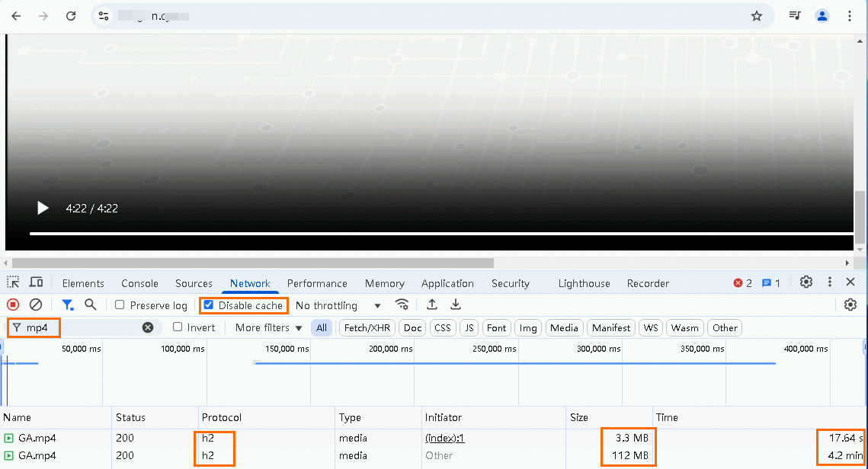
Task: Clear the network log
Action: pos(36,305)
